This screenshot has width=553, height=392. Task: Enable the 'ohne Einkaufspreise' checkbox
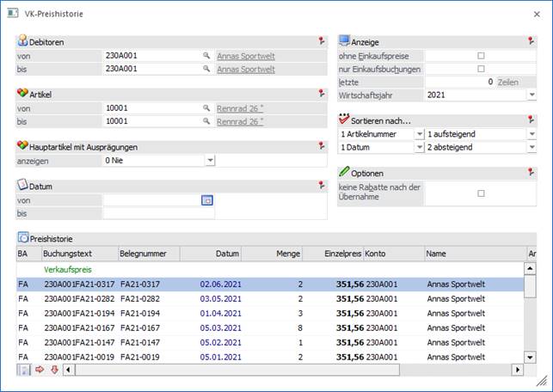tap(481, 56)
